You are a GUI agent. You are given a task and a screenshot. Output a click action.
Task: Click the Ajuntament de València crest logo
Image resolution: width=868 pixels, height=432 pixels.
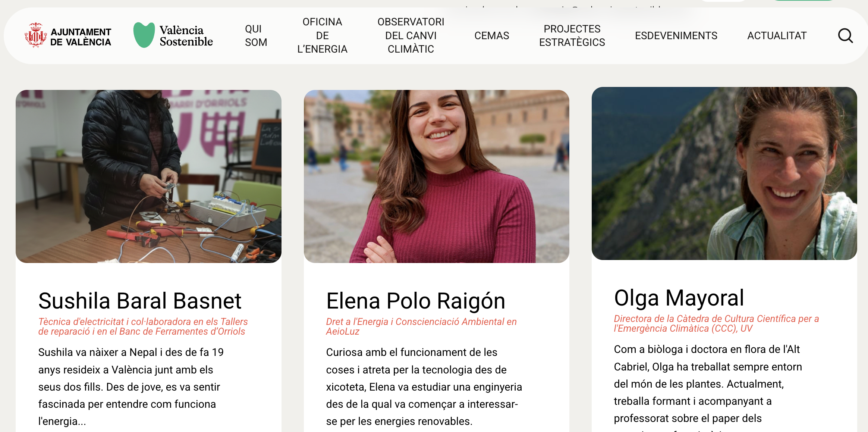tap(36, 35)
